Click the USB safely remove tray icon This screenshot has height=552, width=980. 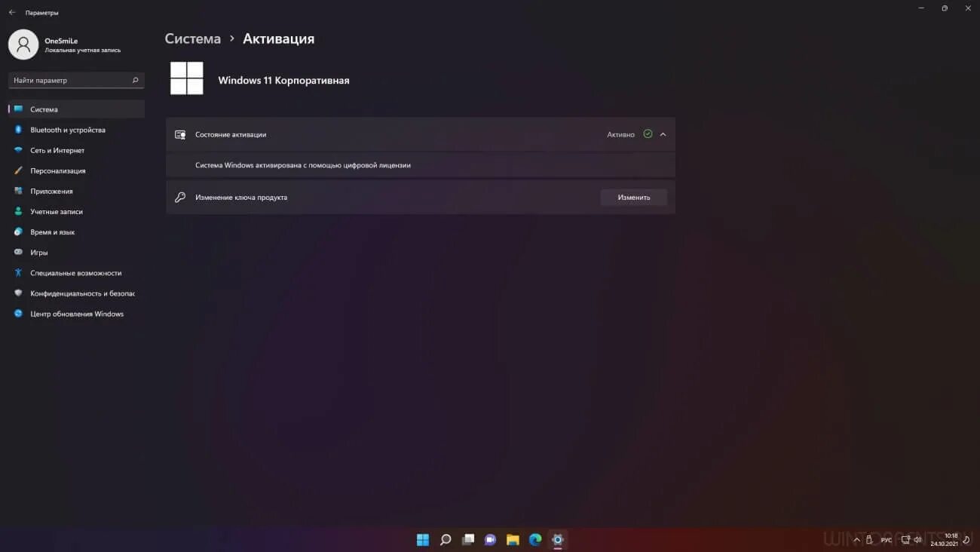[x=870, y=540]
